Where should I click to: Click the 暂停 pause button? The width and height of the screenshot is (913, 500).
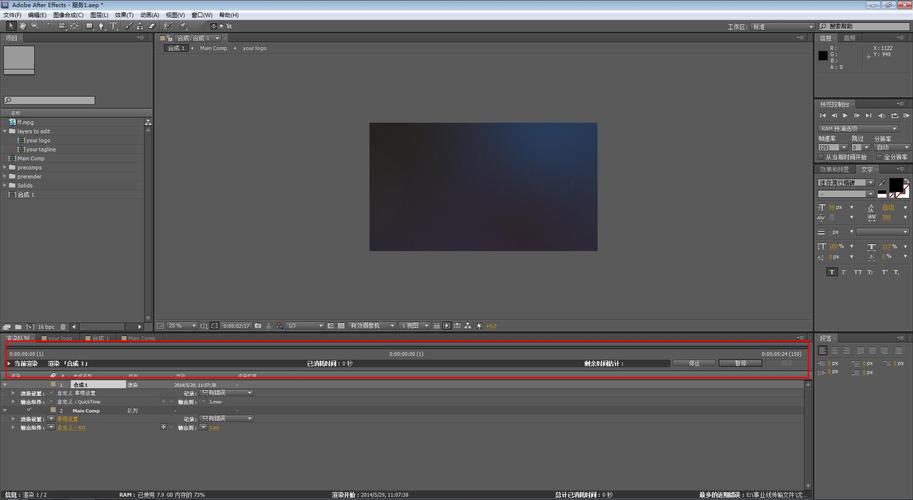740,363
